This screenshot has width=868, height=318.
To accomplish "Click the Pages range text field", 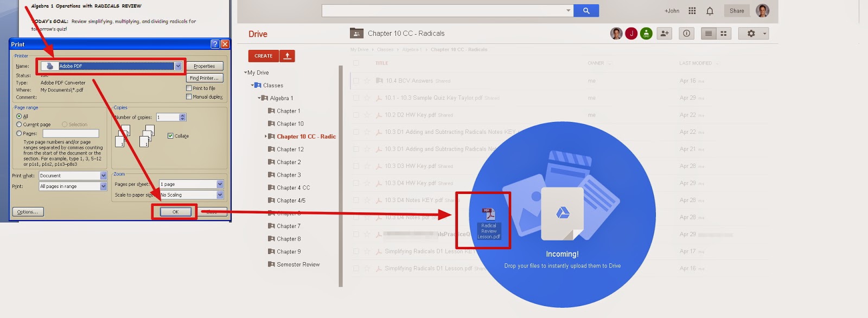I will [71, 133].
